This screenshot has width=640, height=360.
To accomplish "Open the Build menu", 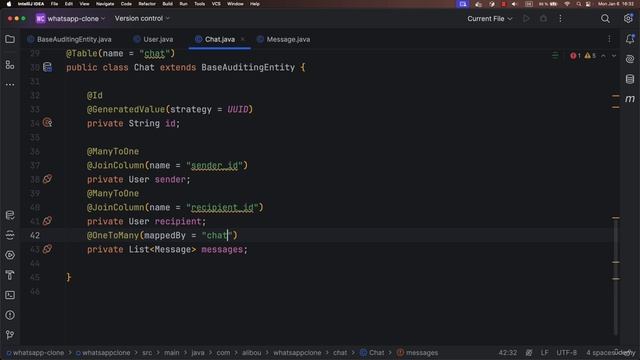I will coord(167,4).
